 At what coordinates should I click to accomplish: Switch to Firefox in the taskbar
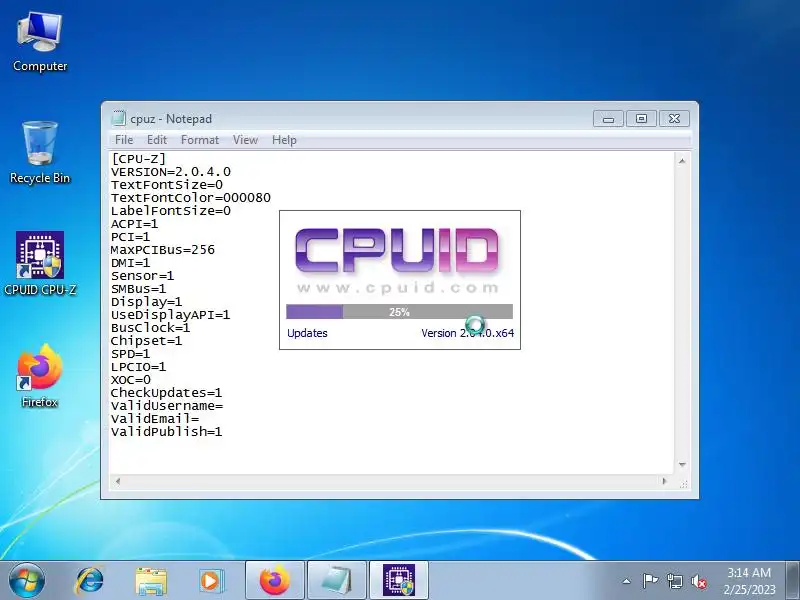pos(275,580)
